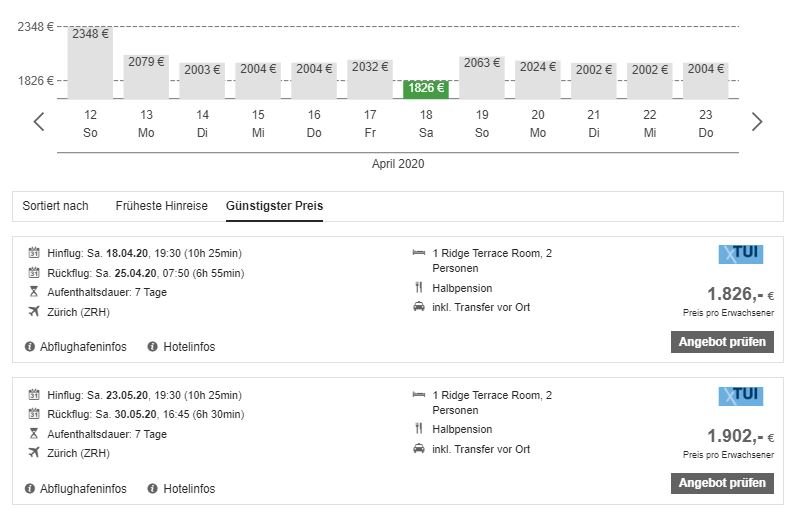Click the TUI logo in second offer
This screenshot has width=798, height=512.
click(740, 396)
